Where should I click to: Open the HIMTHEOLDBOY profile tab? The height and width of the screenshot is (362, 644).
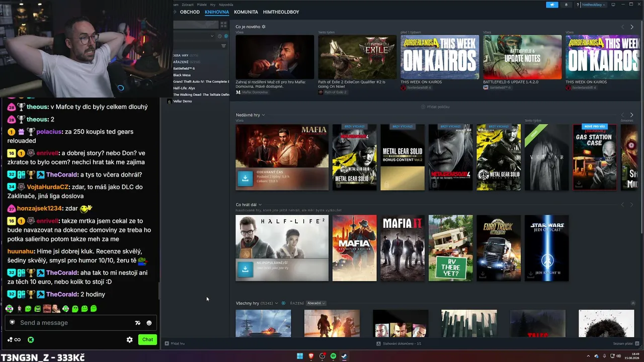[x=281, y=12]
